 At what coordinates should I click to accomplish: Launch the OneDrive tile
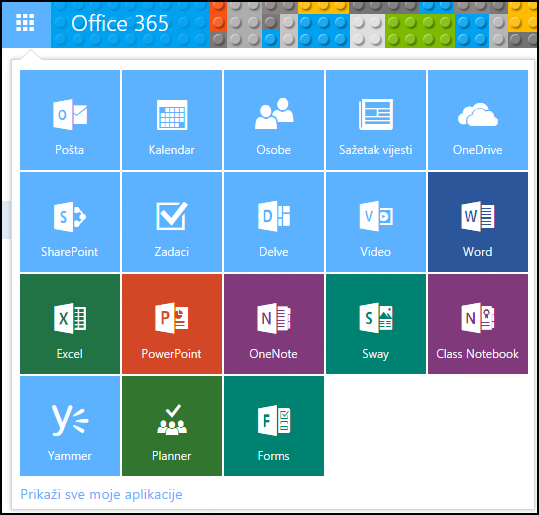click(x=478, y=120)
